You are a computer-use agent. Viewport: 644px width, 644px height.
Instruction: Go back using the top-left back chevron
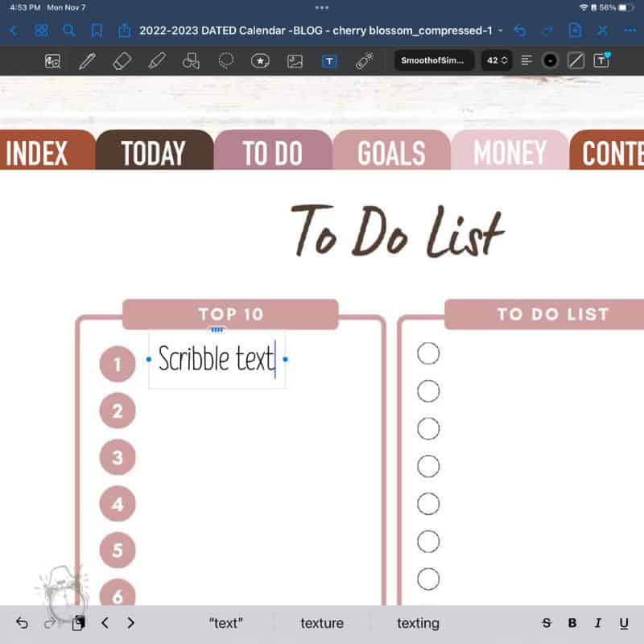tap(13, 31)
